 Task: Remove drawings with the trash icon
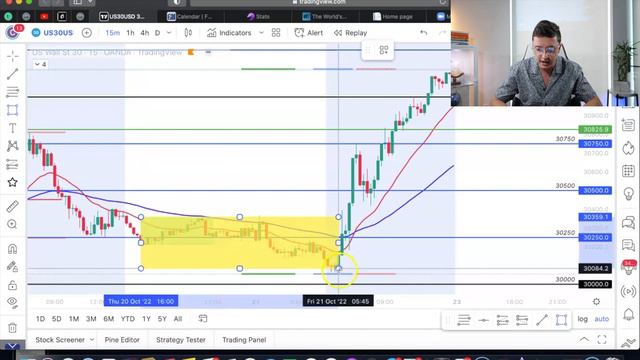tap(13, 327)
